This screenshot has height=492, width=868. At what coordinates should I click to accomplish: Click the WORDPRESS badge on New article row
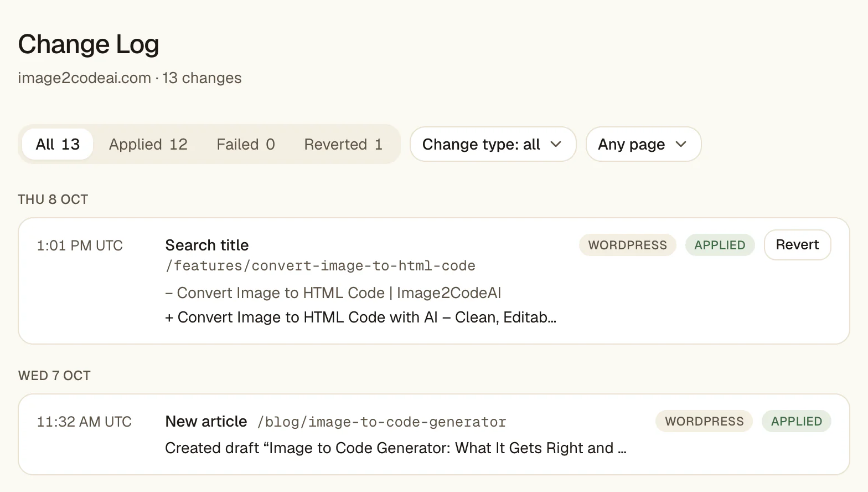click(x=704, y=421)
